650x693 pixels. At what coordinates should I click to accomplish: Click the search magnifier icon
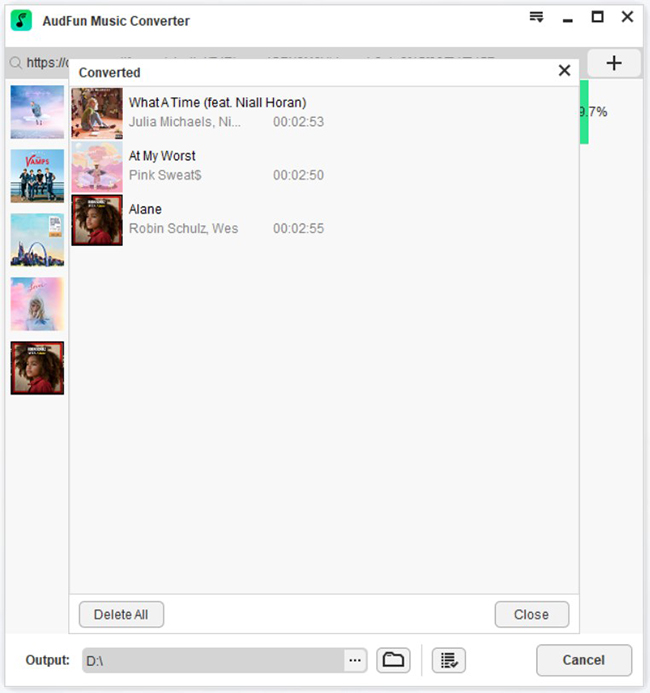(x=15, y=63)
